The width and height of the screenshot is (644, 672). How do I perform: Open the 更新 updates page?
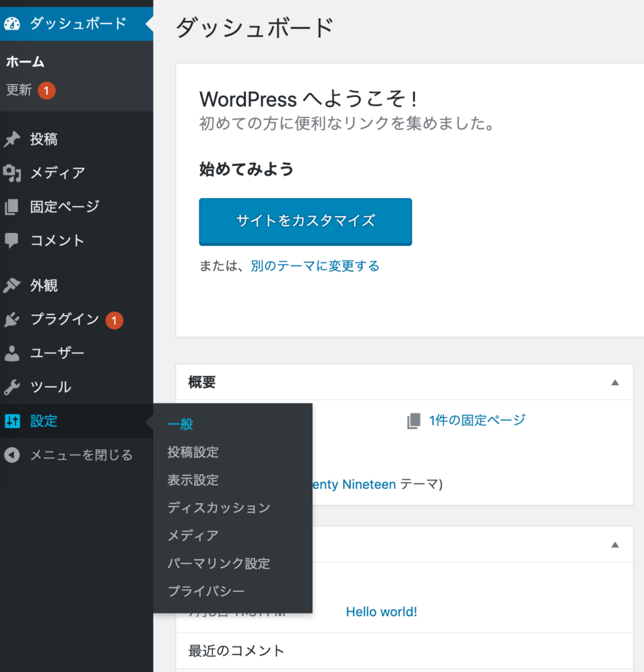pos(19,90)
